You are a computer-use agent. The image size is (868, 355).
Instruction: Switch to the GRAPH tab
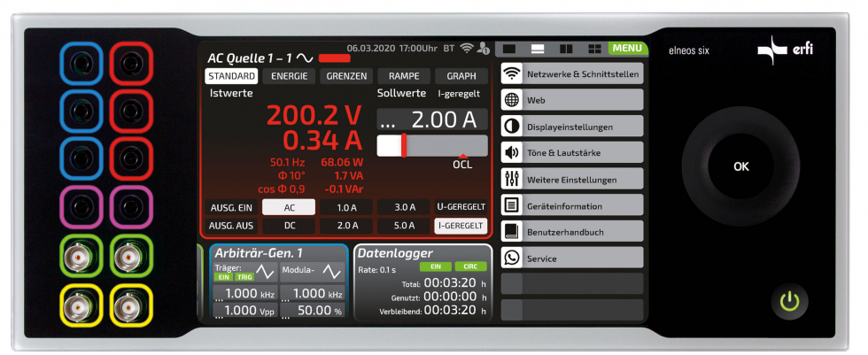pyautogui.click(x=461, y=76)
